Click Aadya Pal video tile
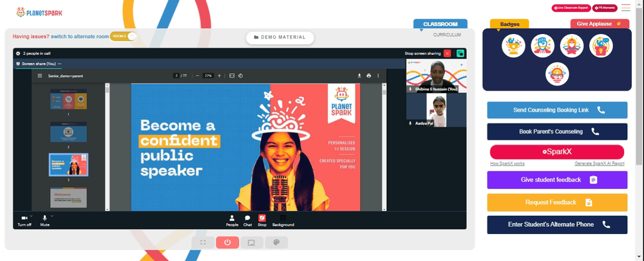 pos(436,110)
